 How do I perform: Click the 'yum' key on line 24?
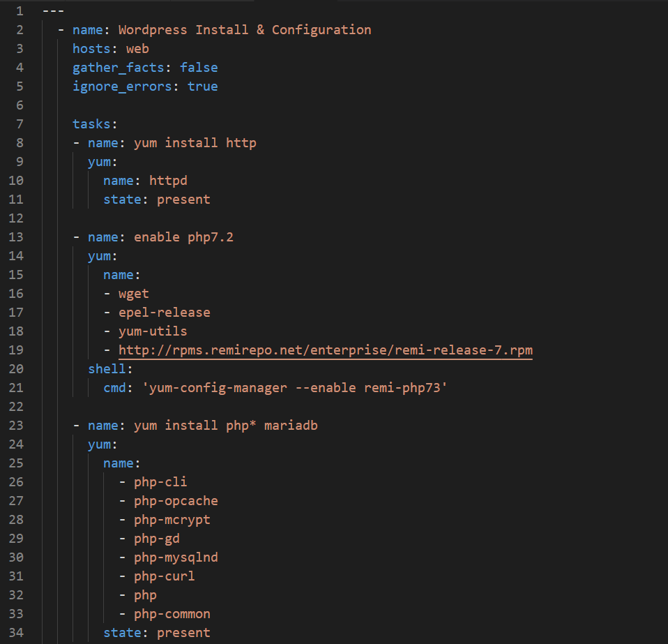tap(99, 445)
